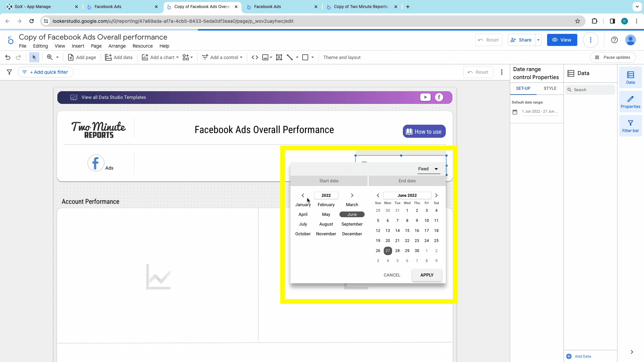Go to previous year in start calendar
644x362 pixels.
[303, 195]
